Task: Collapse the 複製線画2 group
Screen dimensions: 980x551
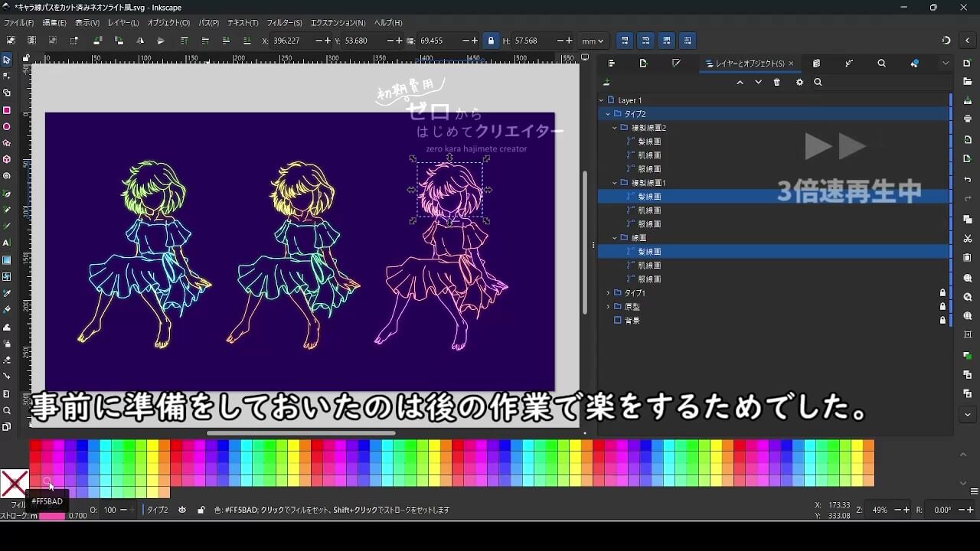Action: click(615, 128)
